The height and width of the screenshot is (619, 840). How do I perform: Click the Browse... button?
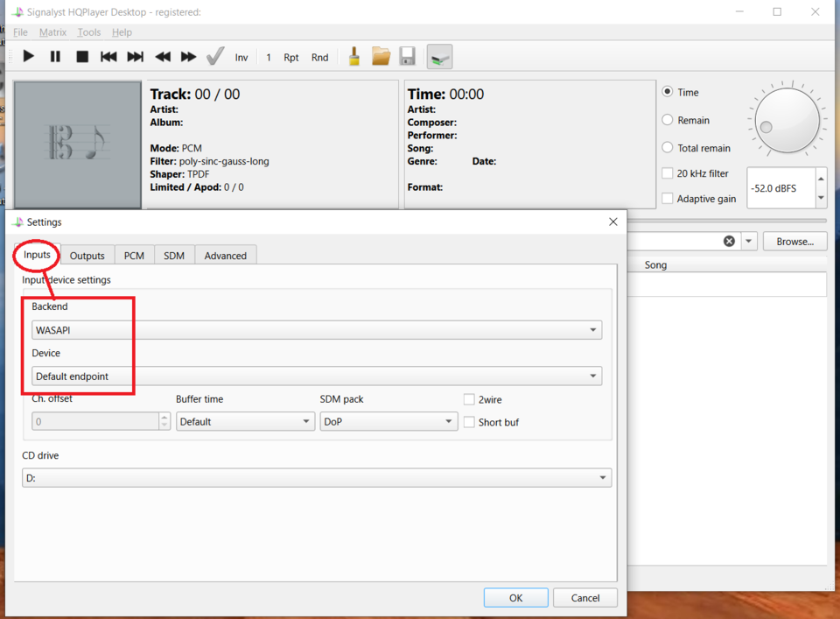(x=795, y=241)
